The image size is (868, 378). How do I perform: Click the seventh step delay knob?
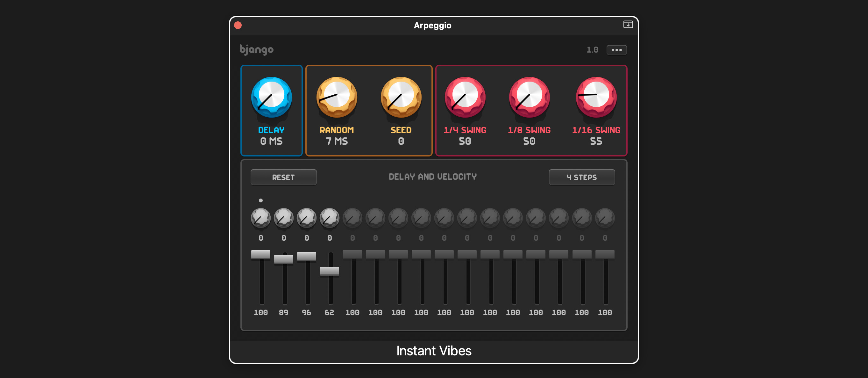[x=398, y=218]
